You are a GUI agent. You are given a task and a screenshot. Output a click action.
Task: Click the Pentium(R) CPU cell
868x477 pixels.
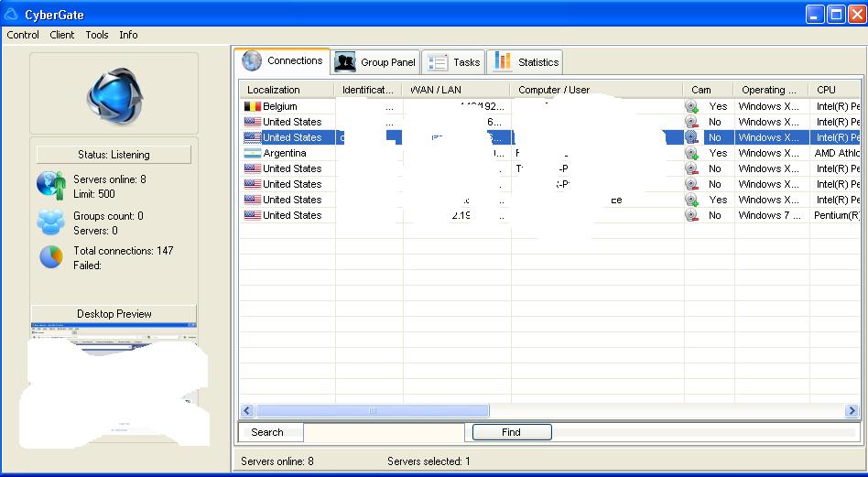tap(836, 215)
